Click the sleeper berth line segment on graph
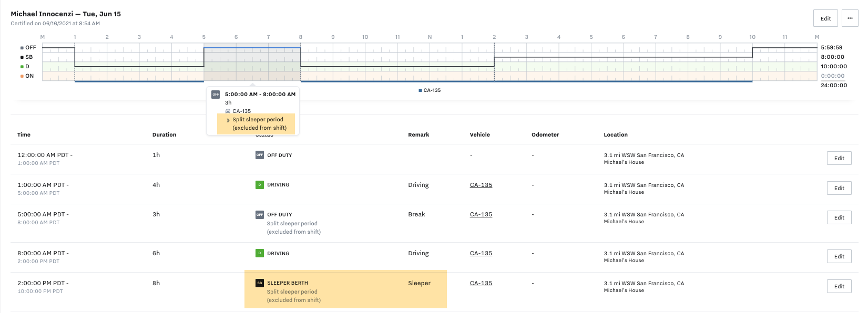 click(x=623, y=57)
